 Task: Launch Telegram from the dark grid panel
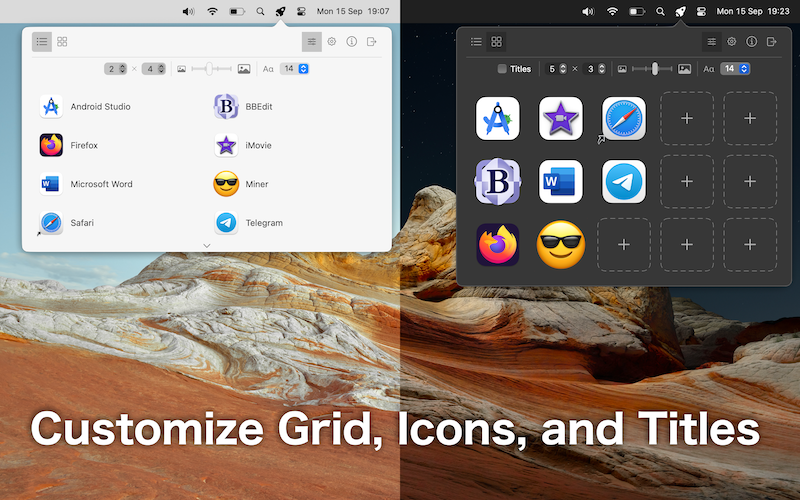pyautogui.click(x=624, y=182)
